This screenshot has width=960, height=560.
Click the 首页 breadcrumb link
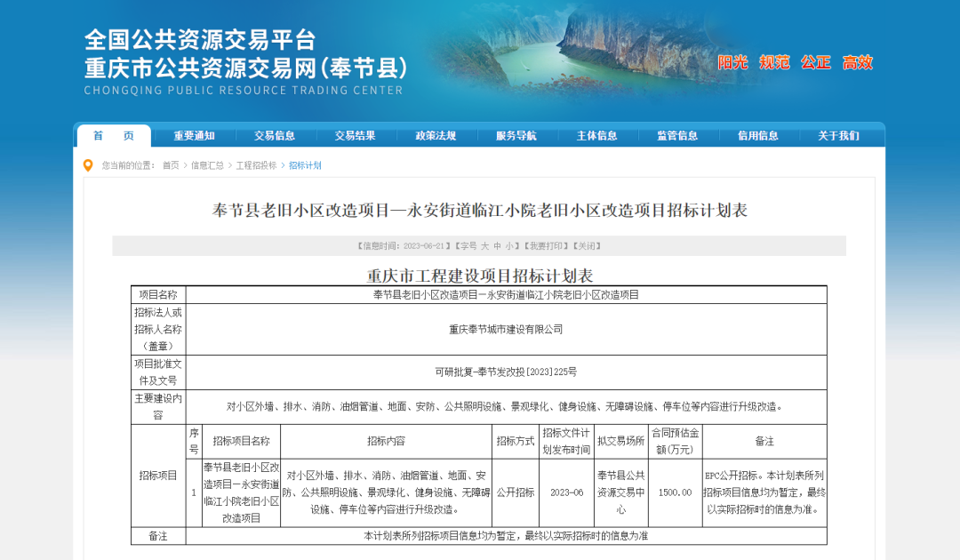tap(171, 165)
